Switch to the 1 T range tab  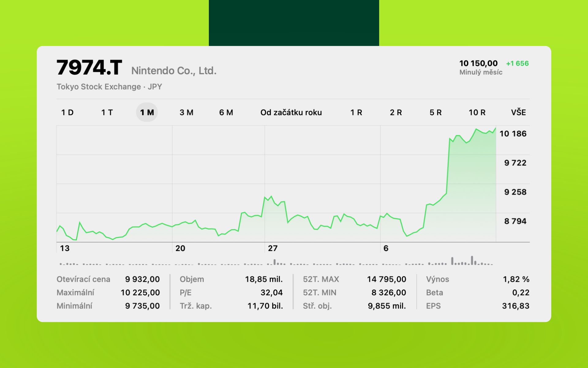(107, 113)
